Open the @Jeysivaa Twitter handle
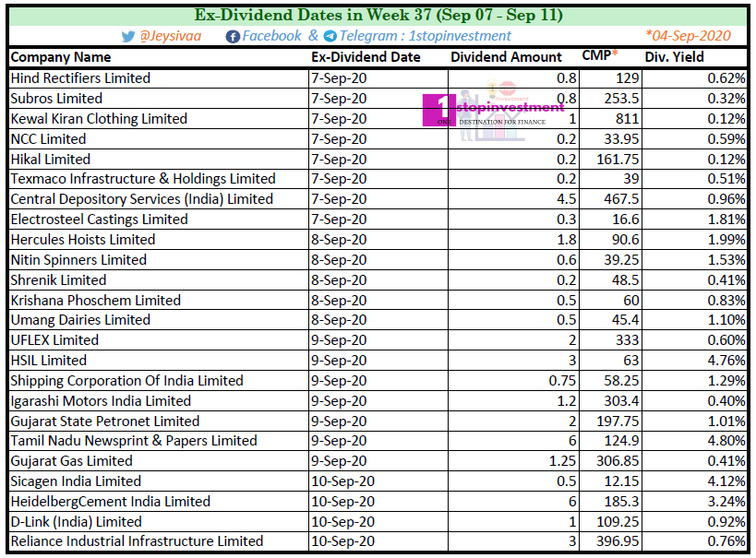Image resolution: width=756 pixels, height=558 pixels. pyautogui.click(x=170, y=36)
